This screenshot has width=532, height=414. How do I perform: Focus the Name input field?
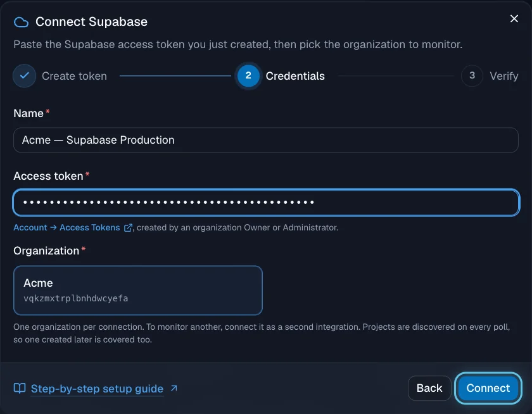[x=265, y=140]
